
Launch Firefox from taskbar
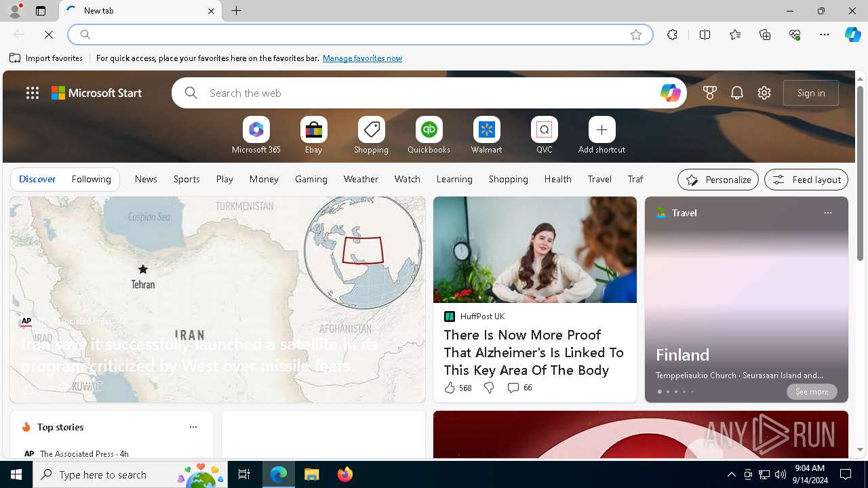pos(345,474)
